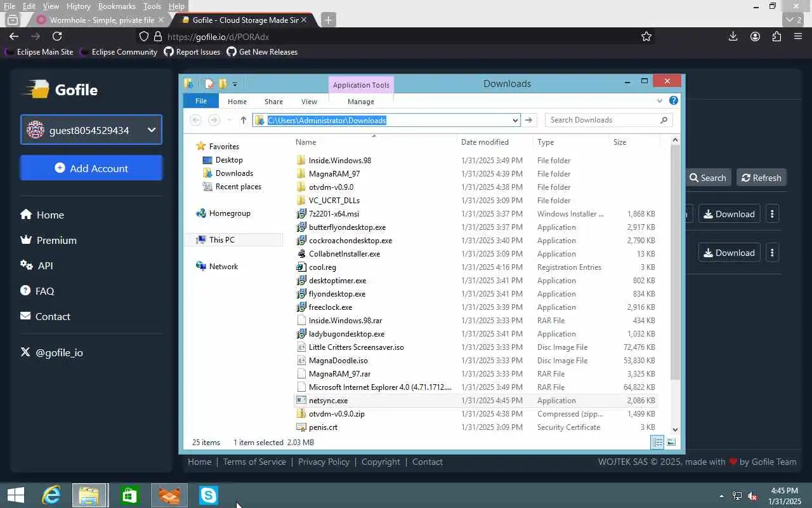Switch to large icons view button
Image resolution: width=812 pixels, height=508 pixels.
click(671, 442)
